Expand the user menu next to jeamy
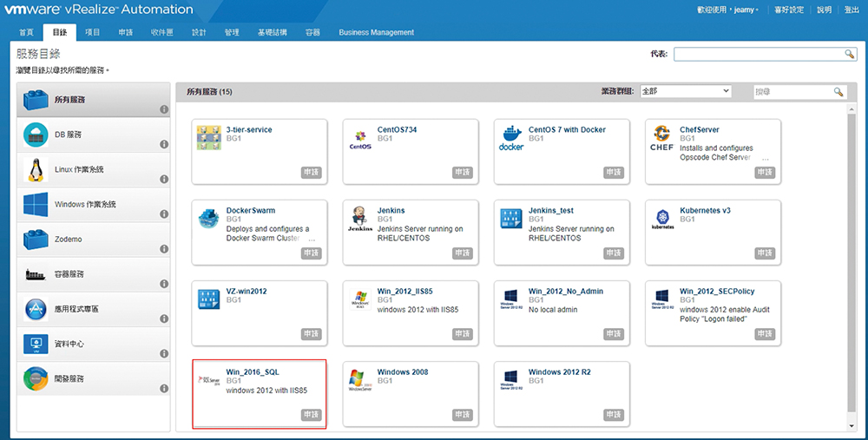Screen dimensions: 868x440 click(x=757, y=10)
